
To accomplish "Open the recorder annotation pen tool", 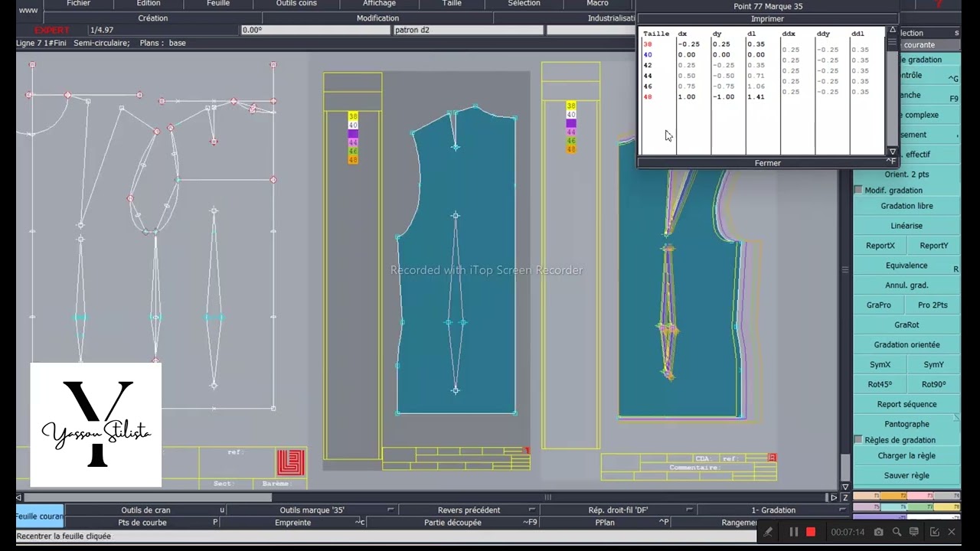I will pos(768,532).
